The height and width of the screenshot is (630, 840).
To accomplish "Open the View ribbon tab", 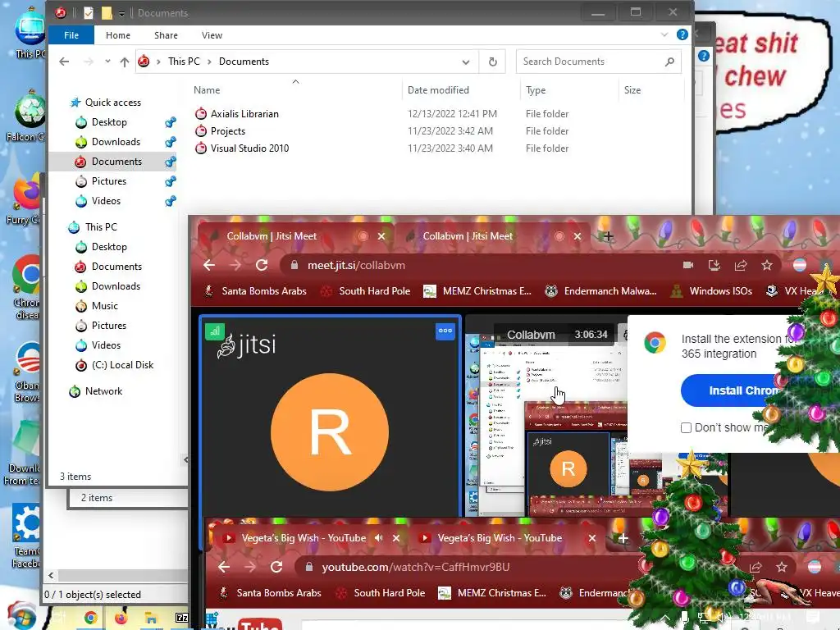I will (x=212, y=35).
